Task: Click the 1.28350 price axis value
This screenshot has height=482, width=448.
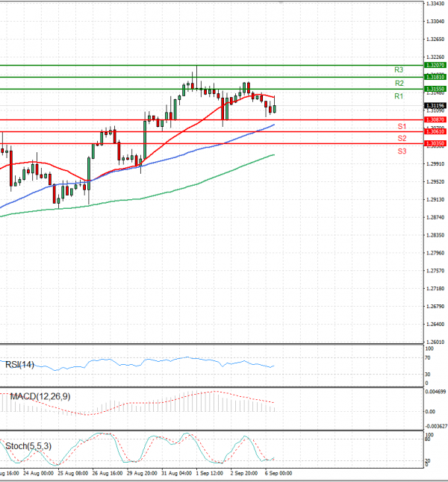Action: [x=435, y=235]
